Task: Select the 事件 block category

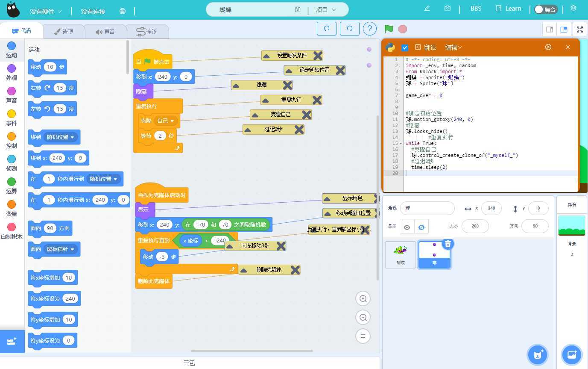Action: (12, 118)
